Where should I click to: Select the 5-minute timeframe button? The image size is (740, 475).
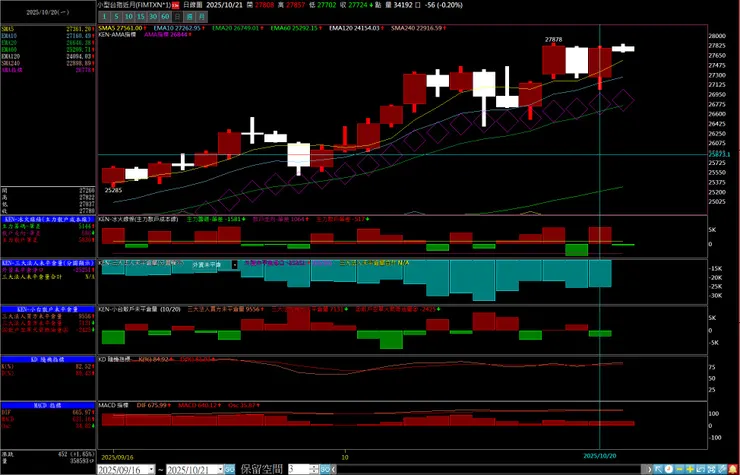coord(117,17)
